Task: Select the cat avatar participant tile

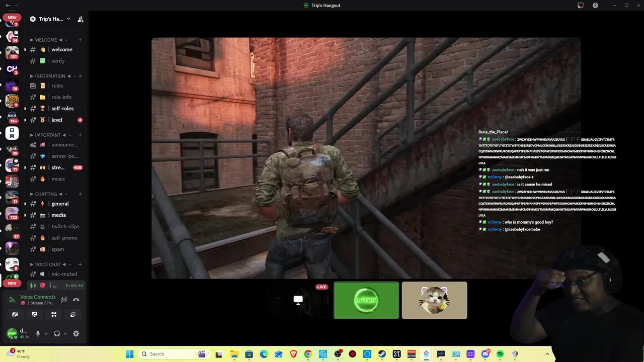Action: [x=434, y=300]
